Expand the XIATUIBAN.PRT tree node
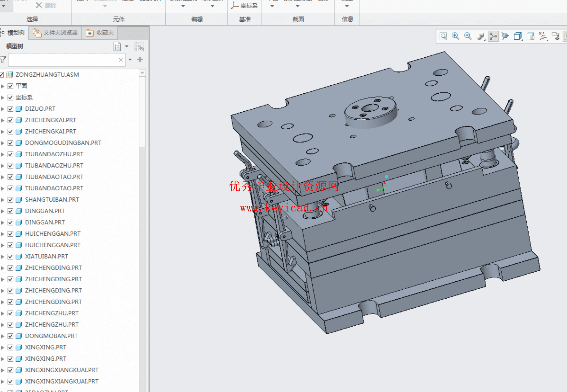 [3, 257]
